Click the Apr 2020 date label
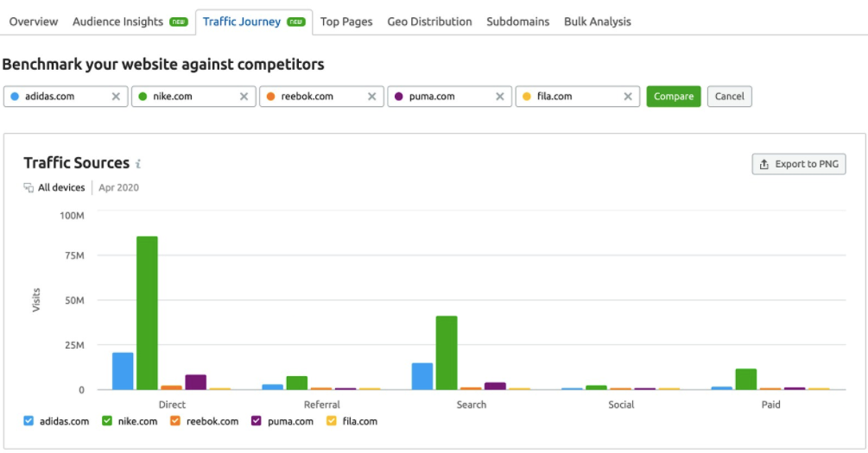 point(118,187)
